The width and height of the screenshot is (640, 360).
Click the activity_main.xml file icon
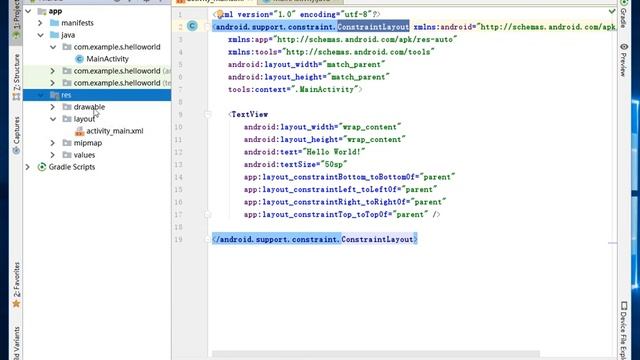coord(80,131)
